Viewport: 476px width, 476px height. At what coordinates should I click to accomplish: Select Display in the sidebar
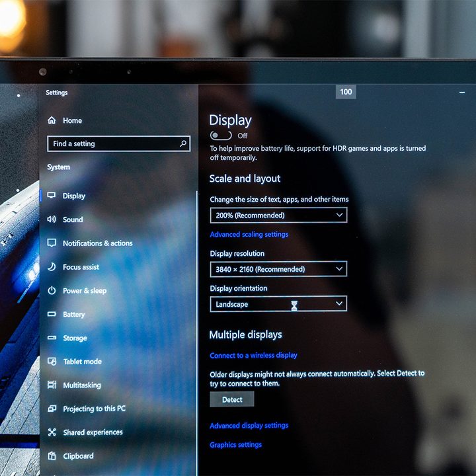click(x=74, y=196)
